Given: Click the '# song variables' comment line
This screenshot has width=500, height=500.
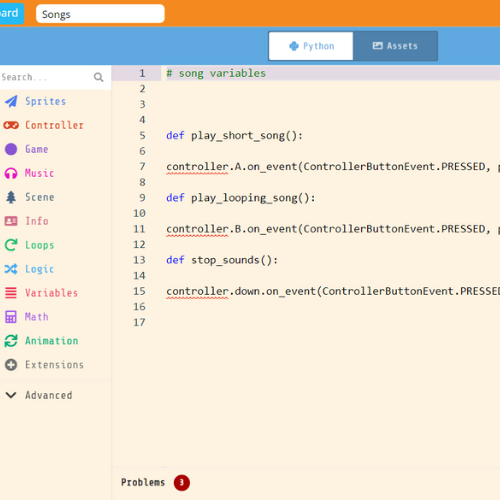Looking at the screenshot, I should (x=216, y=73).
